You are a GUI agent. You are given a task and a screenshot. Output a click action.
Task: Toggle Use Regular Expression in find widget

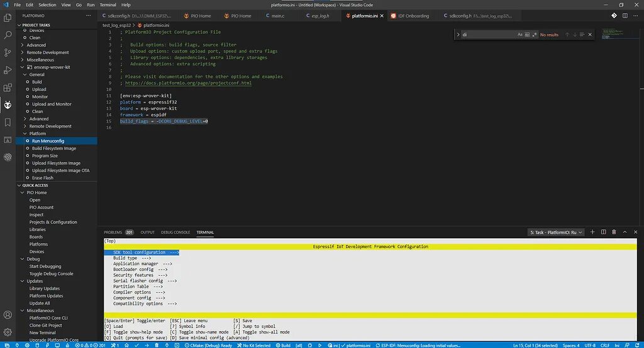(535, 35)
